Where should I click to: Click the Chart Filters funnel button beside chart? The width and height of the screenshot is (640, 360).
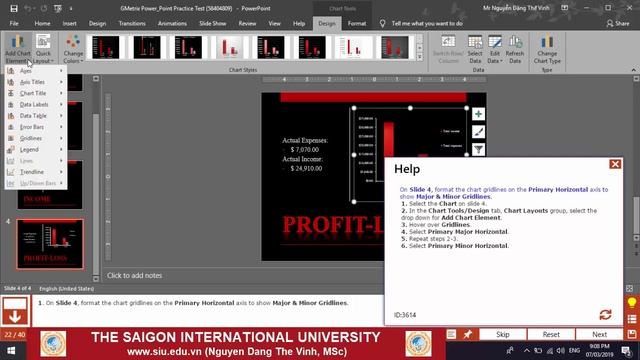478,149
